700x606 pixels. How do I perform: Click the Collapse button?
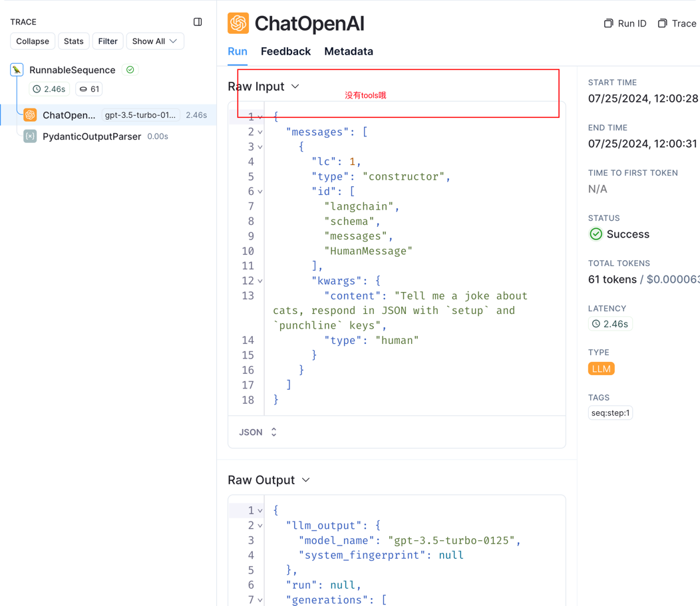(x=33, y=41)
